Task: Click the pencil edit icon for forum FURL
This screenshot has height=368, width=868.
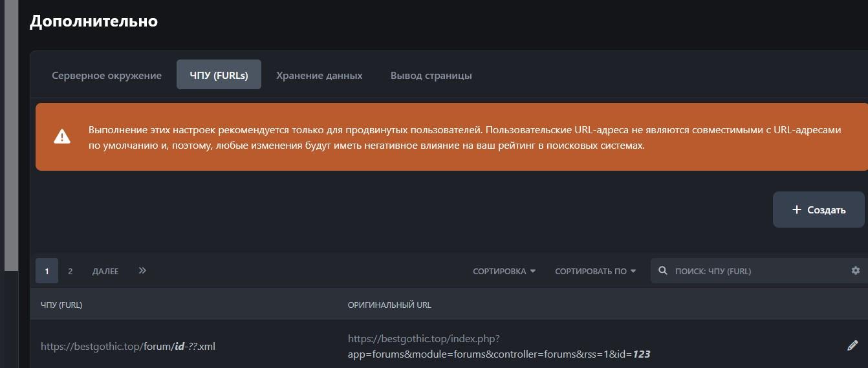Action: point(852,345)
